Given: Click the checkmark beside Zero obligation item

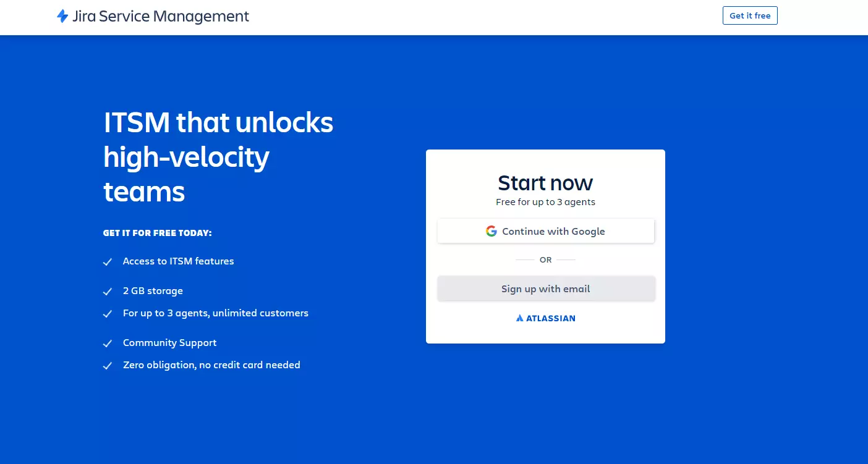Looking at the screenshot, I should (108, 366).
